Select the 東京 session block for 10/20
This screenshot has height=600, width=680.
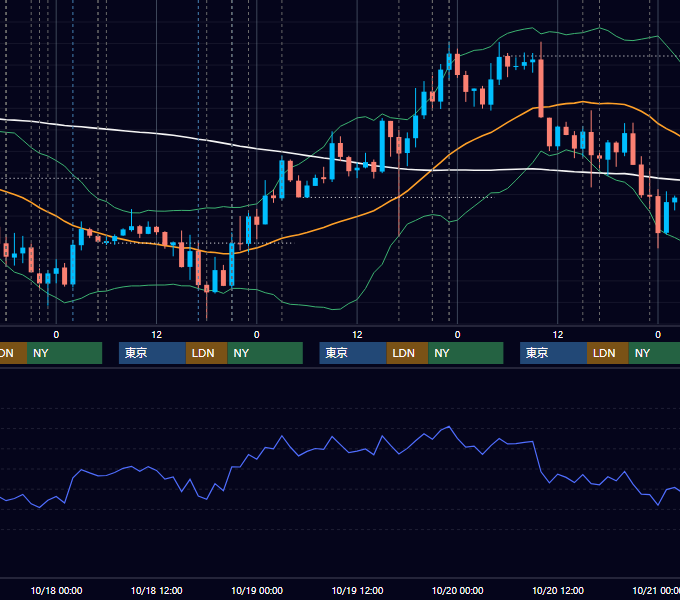553,353
